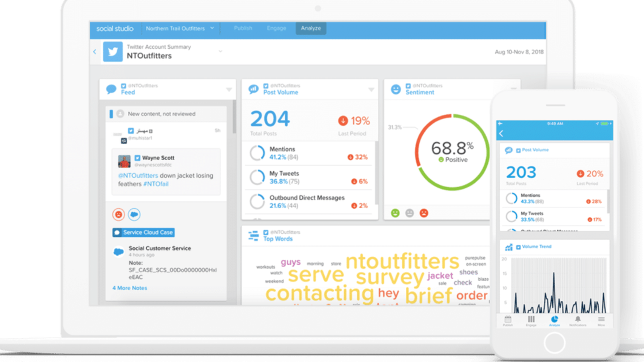Screen dimensions: 644x362
Task: Tap the More menu in the phone bottom bar
Action: click(x=602, y=321)
